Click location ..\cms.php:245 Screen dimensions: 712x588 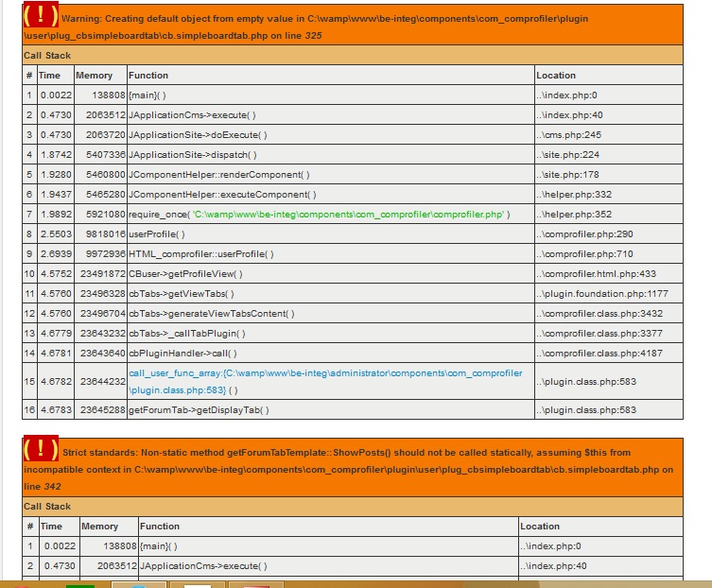click(x=568, y=135)
